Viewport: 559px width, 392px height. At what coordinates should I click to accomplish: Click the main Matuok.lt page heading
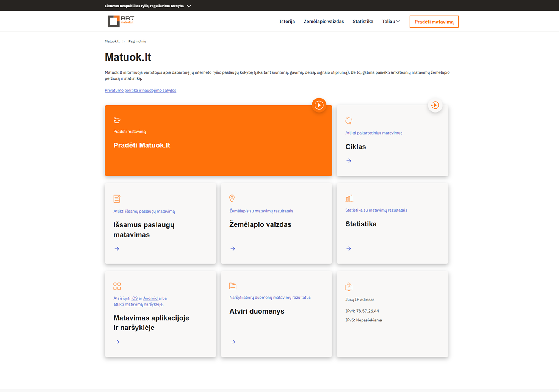pos(128,57)
